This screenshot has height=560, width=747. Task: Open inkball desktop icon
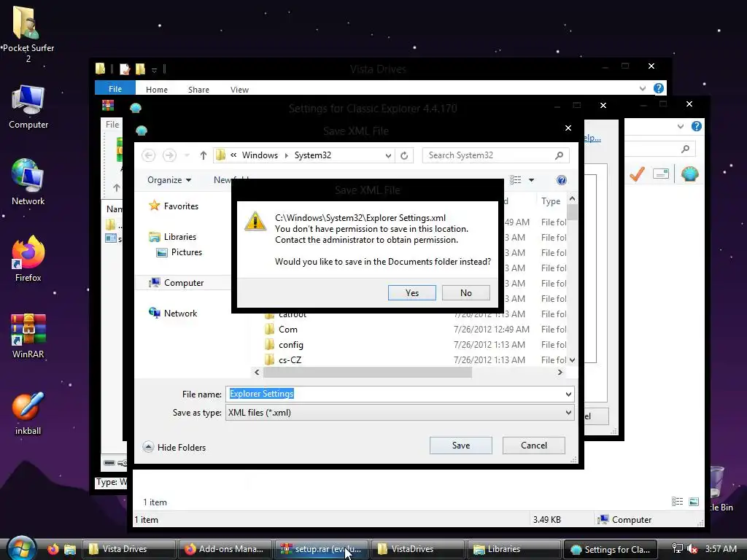click(x=28, y=413)
